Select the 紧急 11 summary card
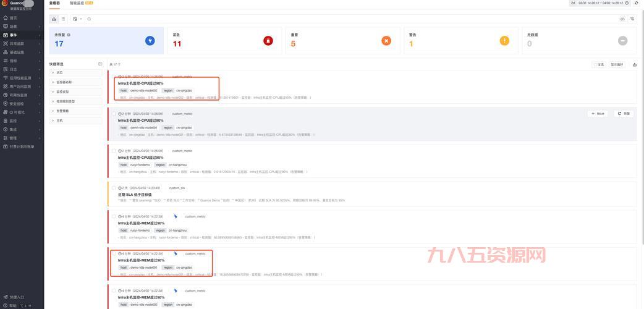 pyautogui.click(x=225, y=41)
